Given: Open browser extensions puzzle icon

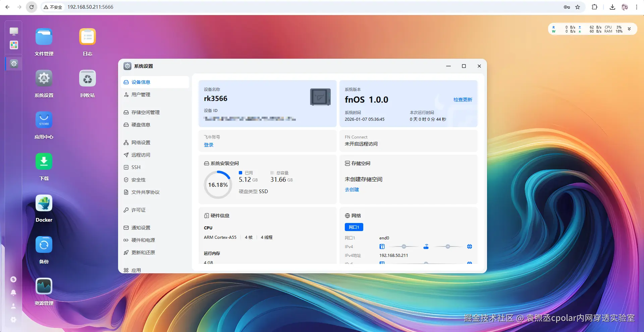Looking at the screenshot, I should point(594,7).
